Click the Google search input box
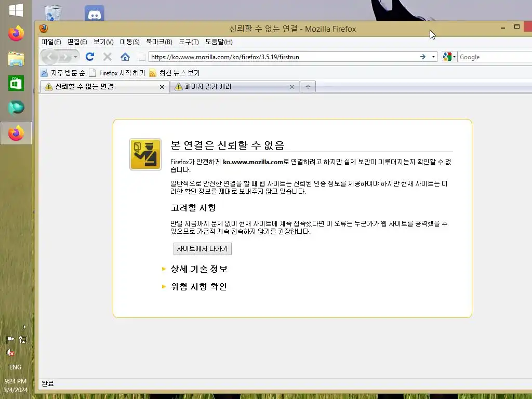This screenshot has width=532, height=399. coord(495,57)
